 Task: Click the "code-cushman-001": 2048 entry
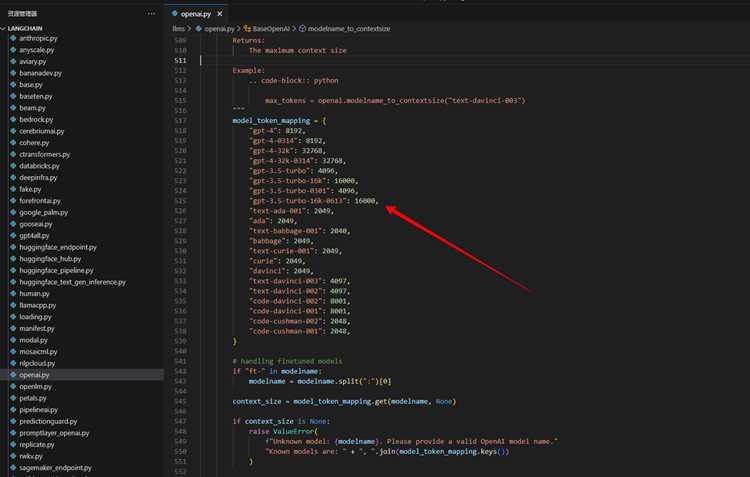[x=299, y=331]
